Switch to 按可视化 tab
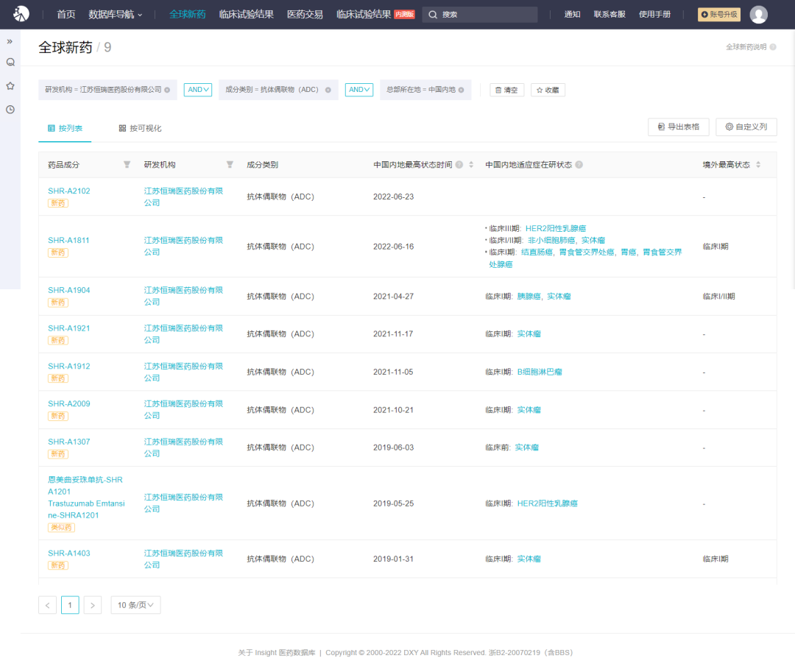This screenshot has width=795, height=672. pos(140,128)
